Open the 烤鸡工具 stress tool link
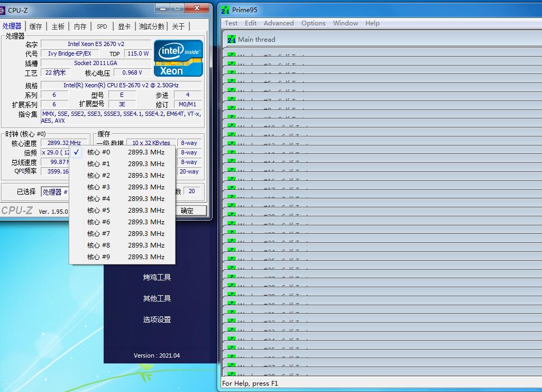 coord(157,277)
